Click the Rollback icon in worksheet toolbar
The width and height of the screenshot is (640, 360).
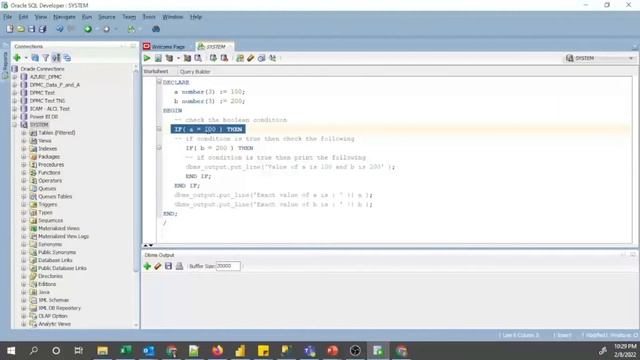point(224,58)
